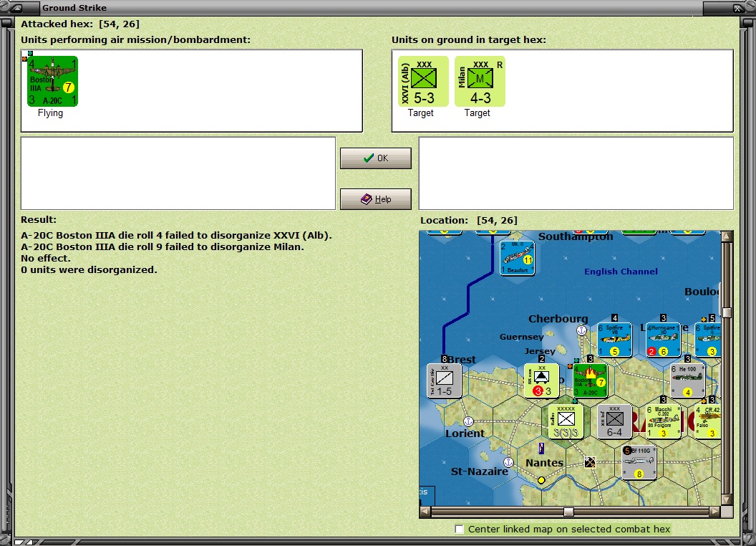Screen dimensions: 756x546
Task: Click the Guernsey island label
Action: [522, 337]
